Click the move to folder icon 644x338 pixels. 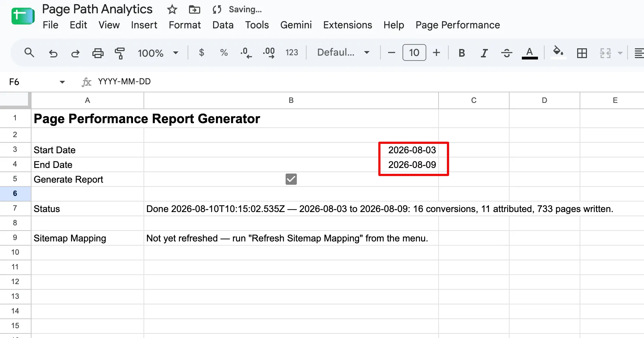pos(195,9)
